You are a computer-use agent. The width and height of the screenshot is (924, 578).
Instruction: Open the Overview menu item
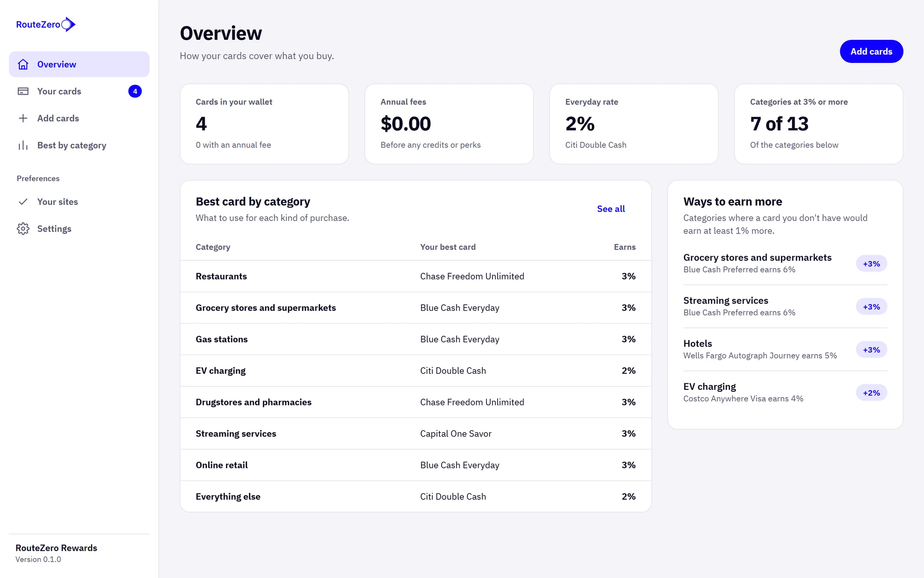click(x=79, y=64)
